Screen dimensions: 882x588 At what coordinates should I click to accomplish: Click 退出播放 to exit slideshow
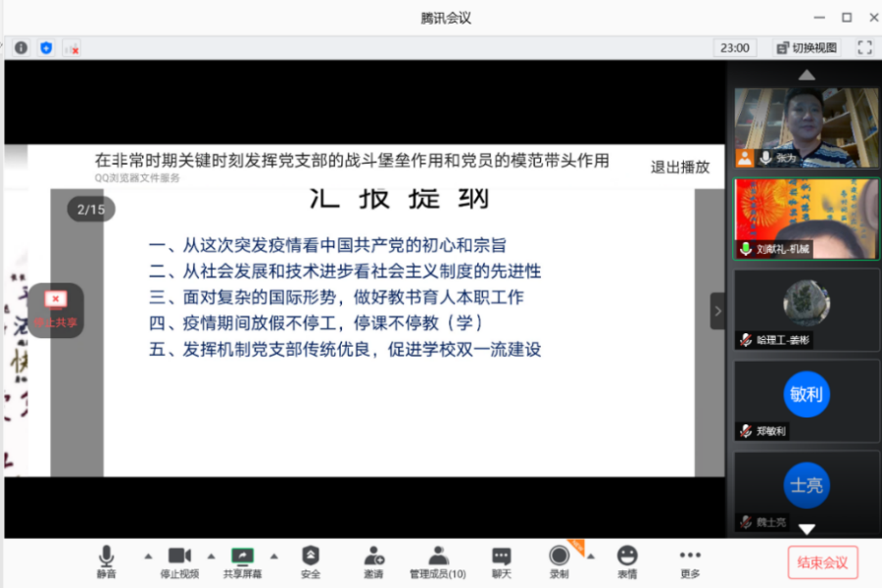coord(680,167)
